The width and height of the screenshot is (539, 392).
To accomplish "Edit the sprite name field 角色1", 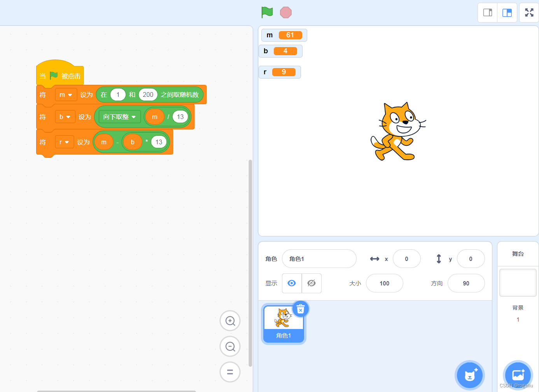I will tap(319, 259).
